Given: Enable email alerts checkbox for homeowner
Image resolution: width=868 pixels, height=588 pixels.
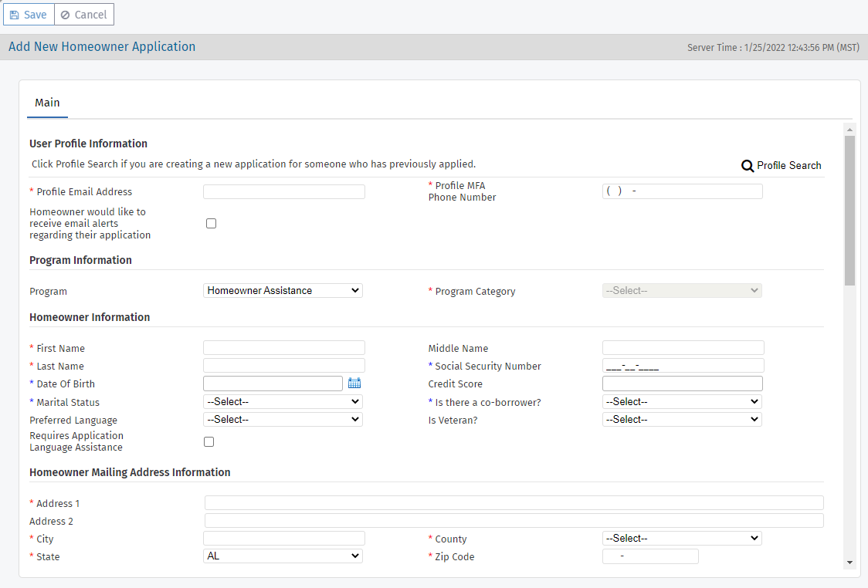Looking at the screenshot, I should click(x=211, y=224).
